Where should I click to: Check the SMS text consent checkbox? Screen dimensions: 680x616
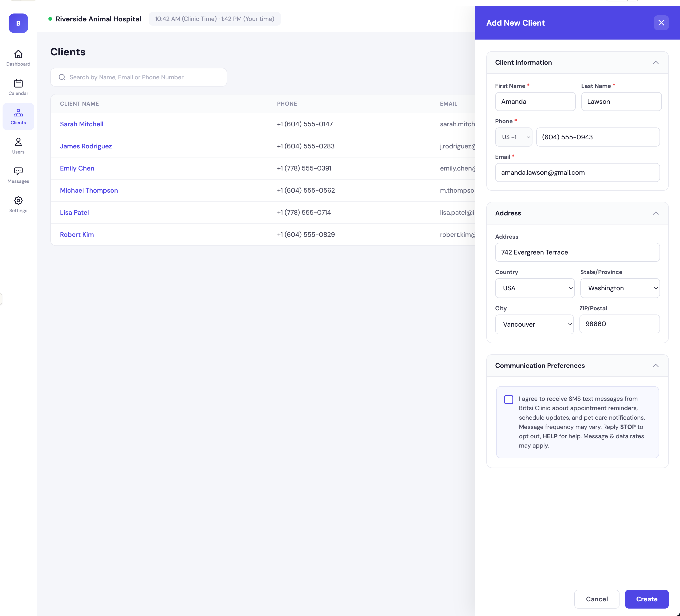click(508, 400)
